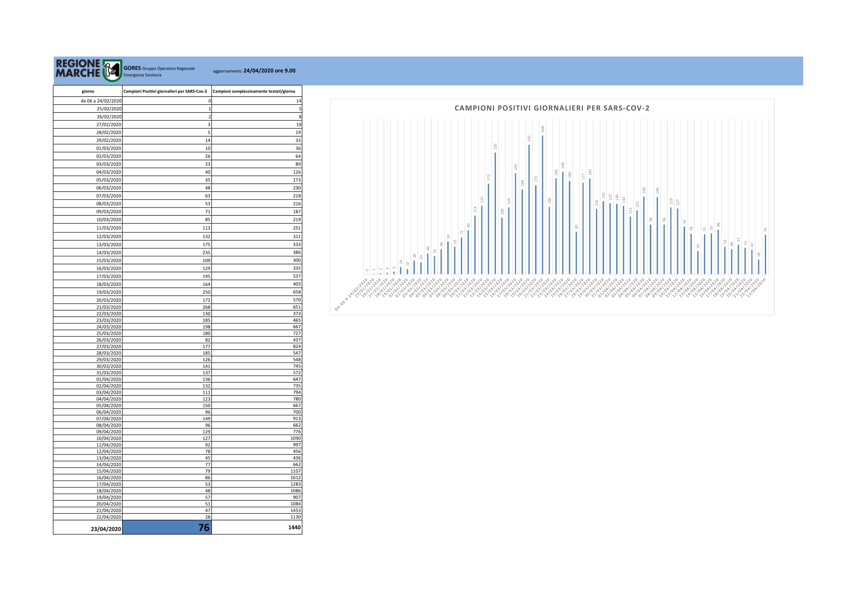Screen dimensions: 868x614
Task: Select chart axis label 23/04/2020
Action: 756,288
